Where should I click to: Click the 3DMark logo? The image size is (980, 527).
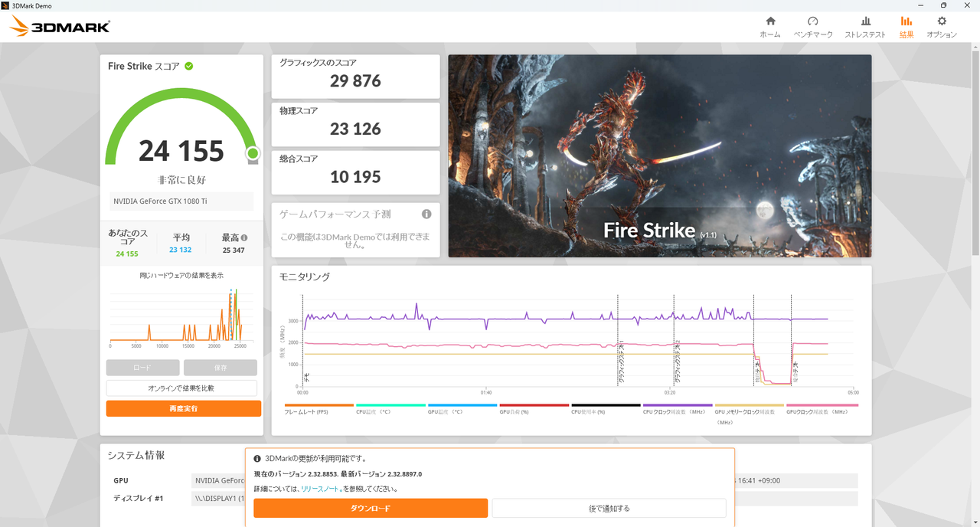coord(60,28)
